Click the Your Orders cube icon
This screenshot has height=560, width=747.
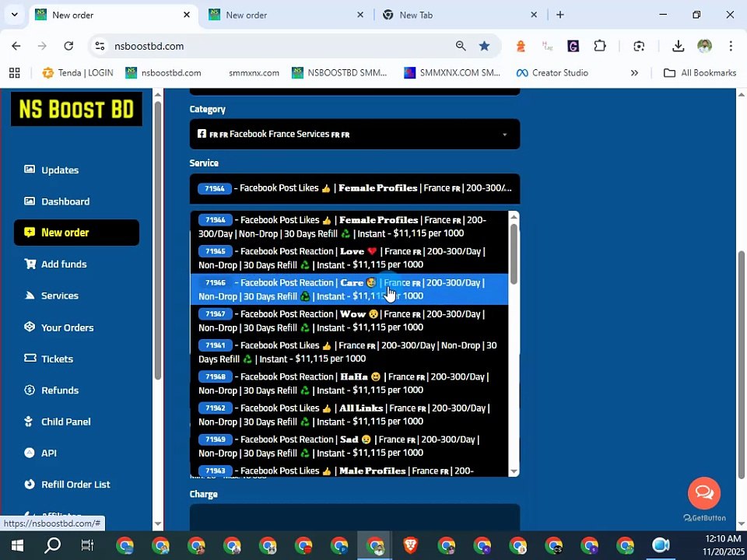(x=30, y=327)
